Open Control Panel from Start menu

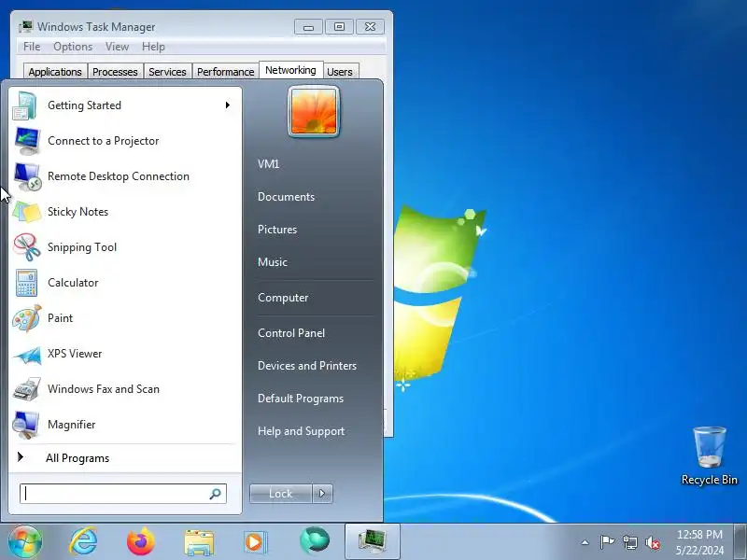pyautogui.click(x=291, y=333)
